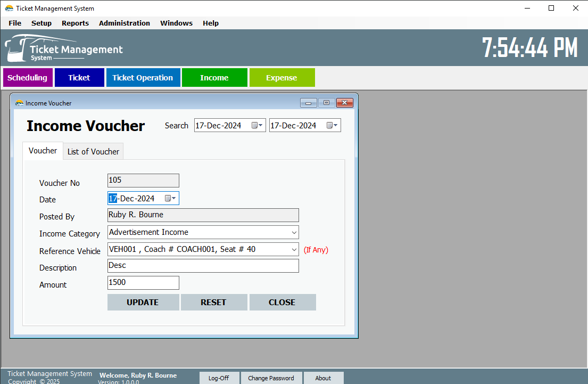Viewport: 588px width, 384px height.
Task: Select the Voucher tab
Action: [x=43, y=151]
